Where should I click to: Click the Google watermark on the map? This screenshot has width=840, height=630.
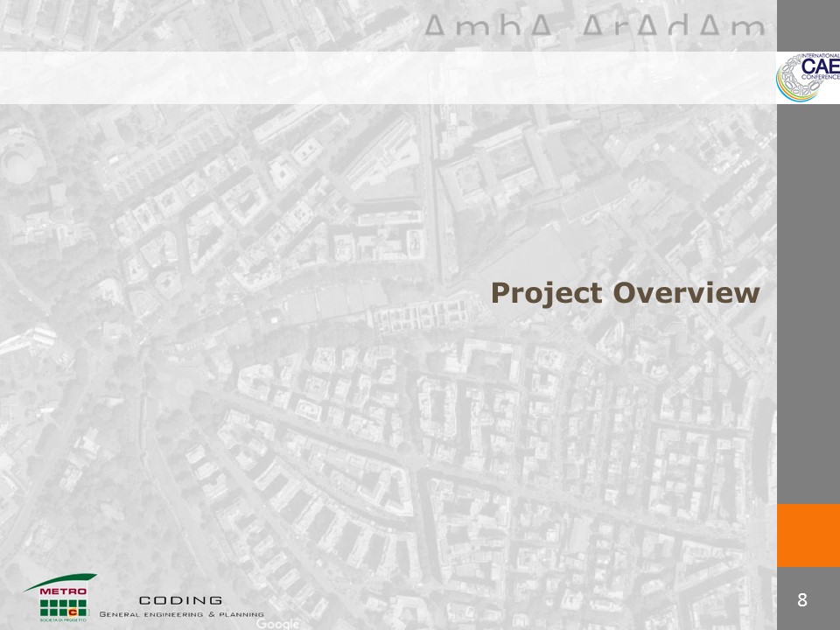[278, 624]
